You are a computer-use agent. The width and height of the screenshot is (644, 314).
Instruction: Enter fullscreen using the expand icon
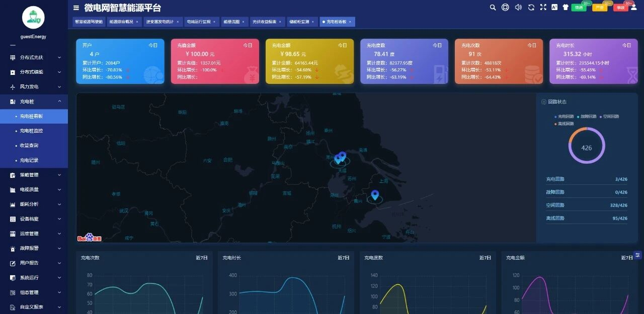tap(543, 8)
